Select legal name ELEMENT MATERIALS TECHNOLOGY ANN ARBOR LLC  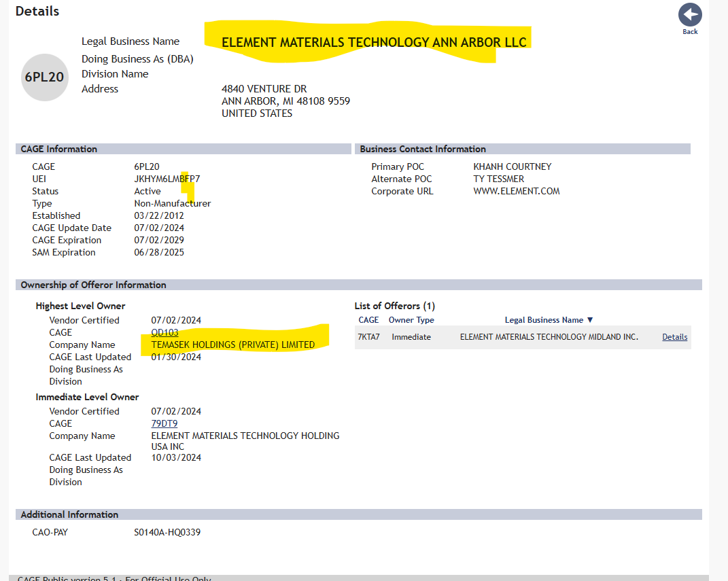coord(375,42)
